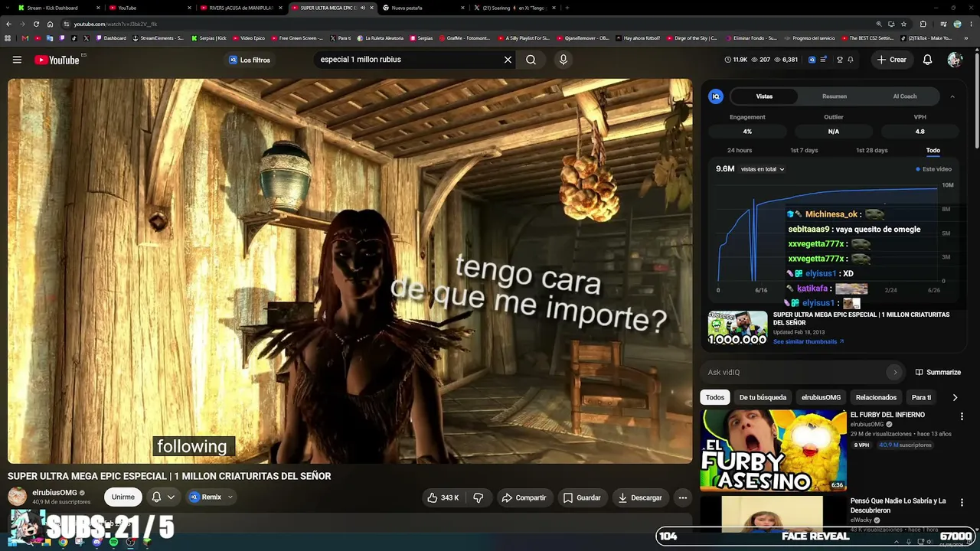Dislike the video

click(x=479, y=497)
